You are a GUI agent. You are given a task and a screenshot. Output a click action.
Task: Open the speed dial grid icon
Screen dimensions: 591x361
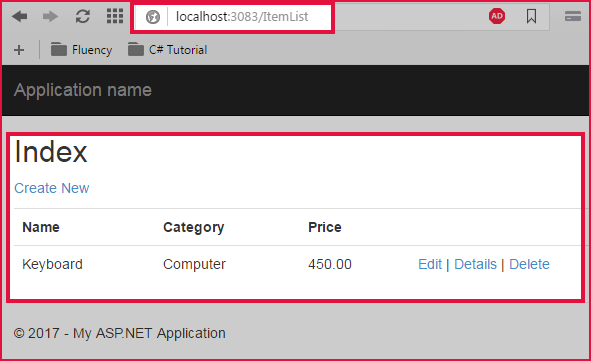point(115,16)
